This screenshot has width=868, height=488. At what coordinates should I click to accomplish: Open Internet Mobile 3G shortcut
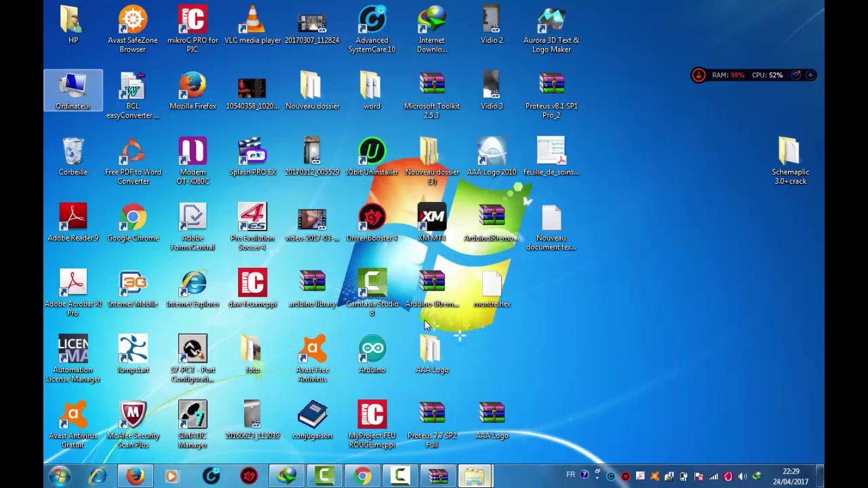pos(133,289)
